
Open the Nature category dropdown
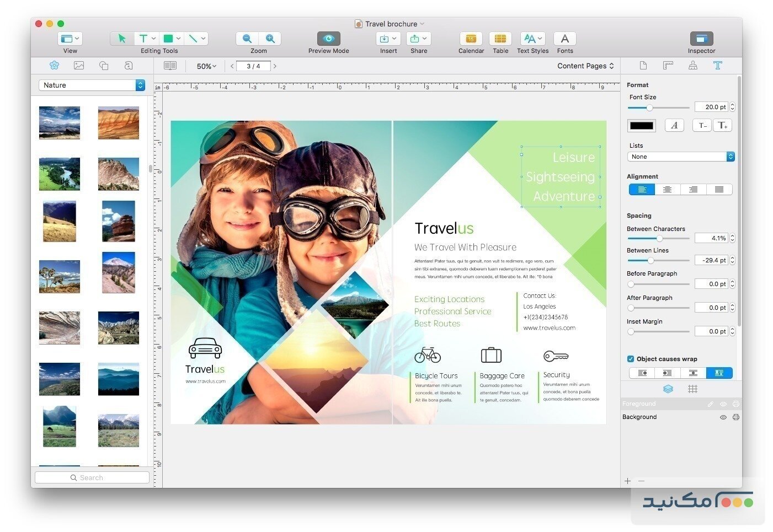(x=91, y=85)
